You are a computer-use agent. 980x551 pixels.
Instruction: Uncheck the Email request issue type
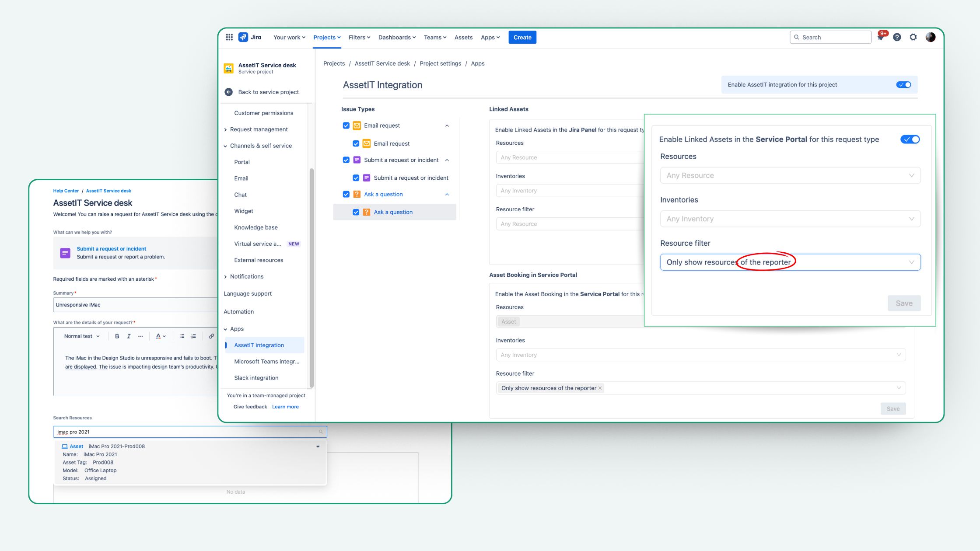pyautogui.click(x=346, y=126)
